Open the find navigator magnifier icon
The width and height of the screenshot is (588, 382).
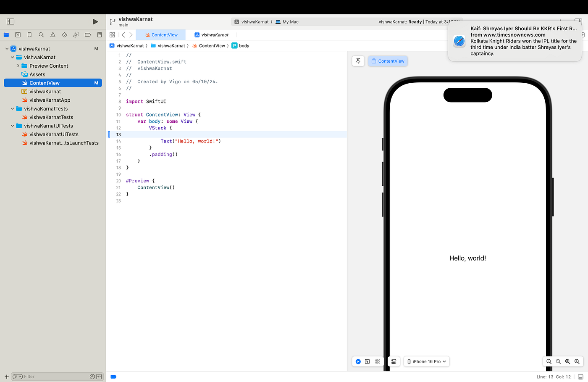coord(41,35)
